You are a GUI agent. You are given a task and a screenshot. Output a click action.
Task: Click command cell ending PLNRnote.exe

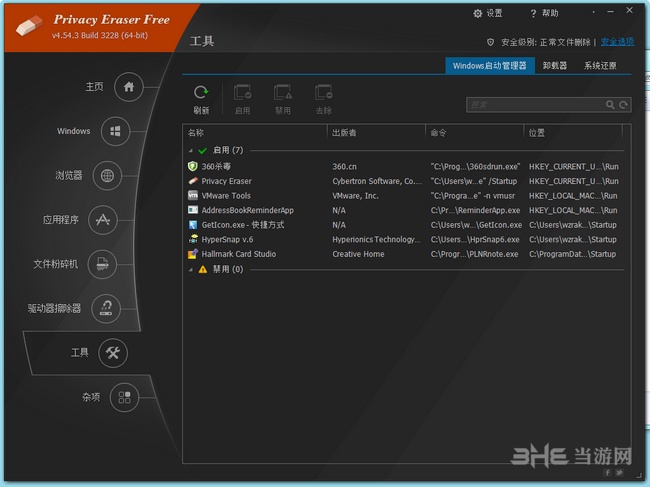(474, 254)
